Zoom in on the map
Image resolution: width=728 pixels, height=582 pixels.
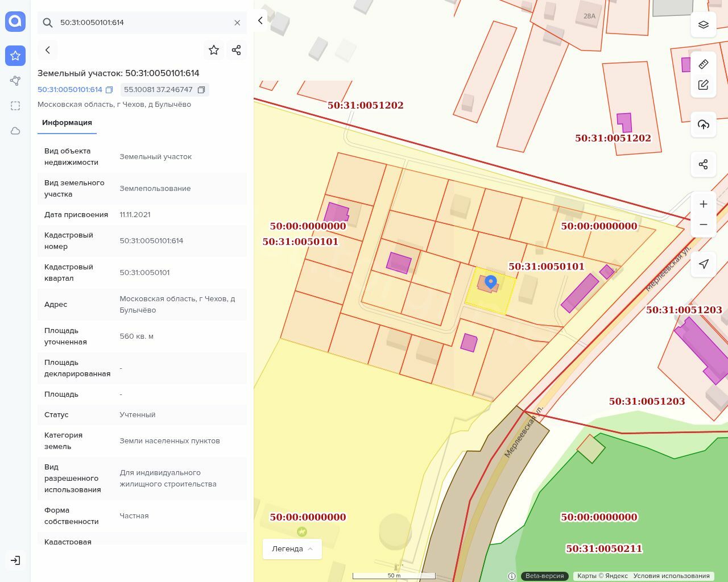pyautogui.click(x=704, y=204)
